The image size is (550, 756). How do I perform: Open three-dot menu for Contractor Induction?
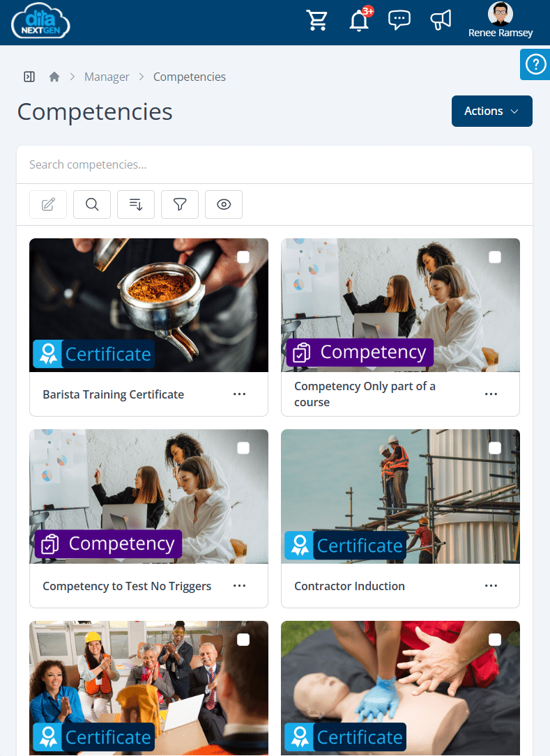click(x=491, y=585)
